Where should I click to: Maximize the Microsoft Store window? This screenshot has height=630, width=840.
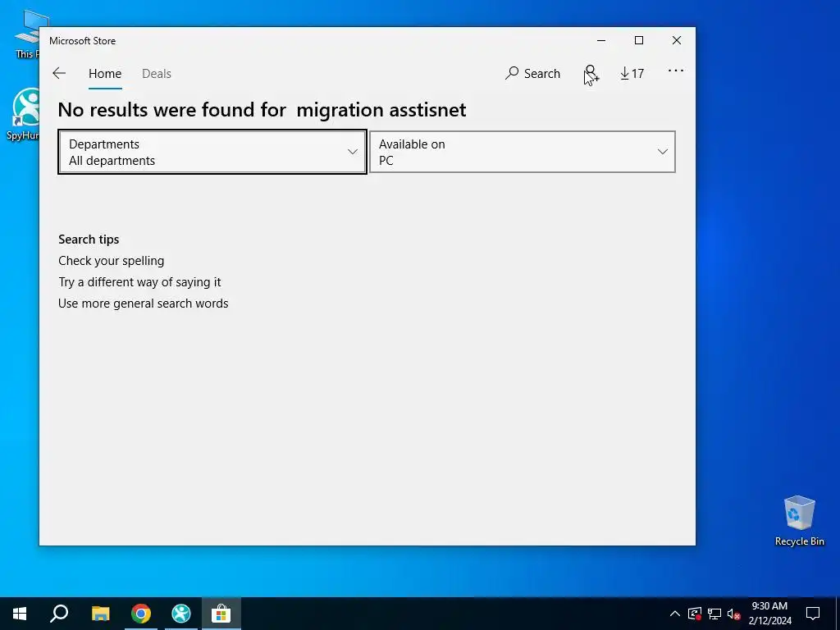638,41
